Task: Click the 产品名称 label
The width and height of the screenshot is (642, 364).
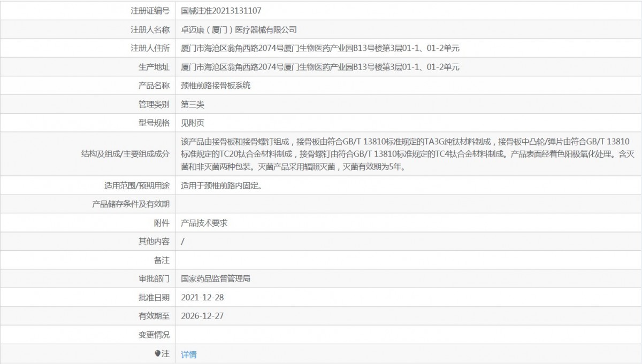Action: pos(154,86)
